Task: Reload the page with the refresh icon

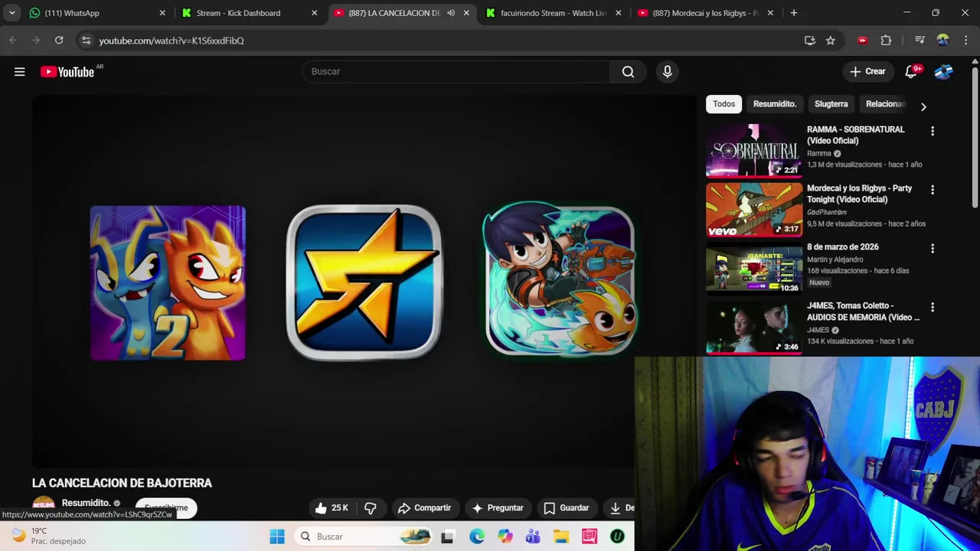Action: [x=59, y=41]
